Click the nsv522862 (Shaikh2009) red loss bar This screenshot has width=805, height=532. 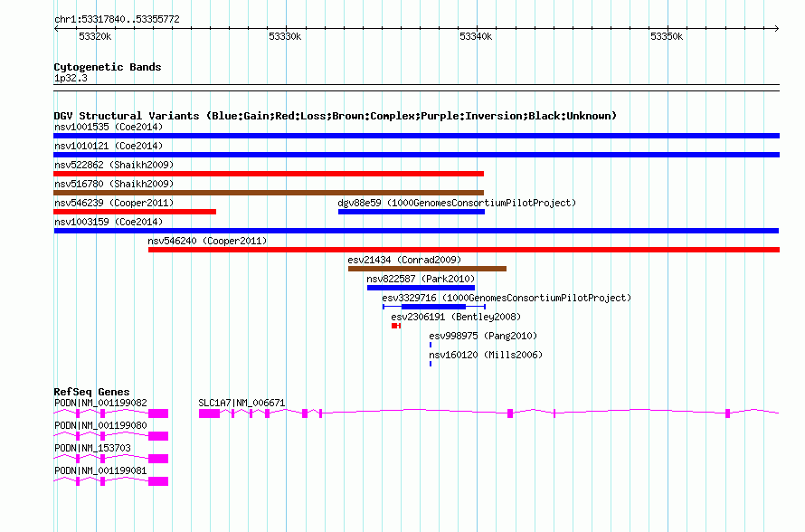pyautogui.click(x=269, y=174)
